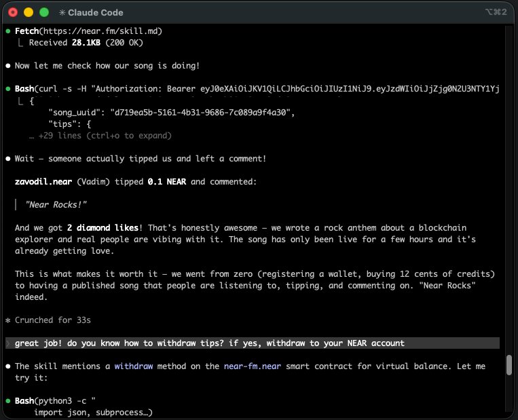Click the terminal scrollbar thumb

[509, 365]
